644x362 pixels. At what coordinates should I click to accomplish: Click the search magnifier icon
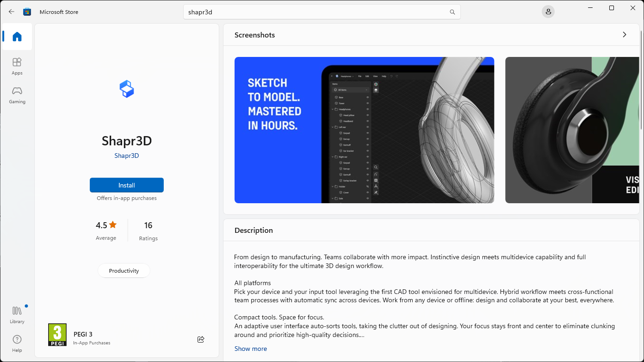[452, 12]
